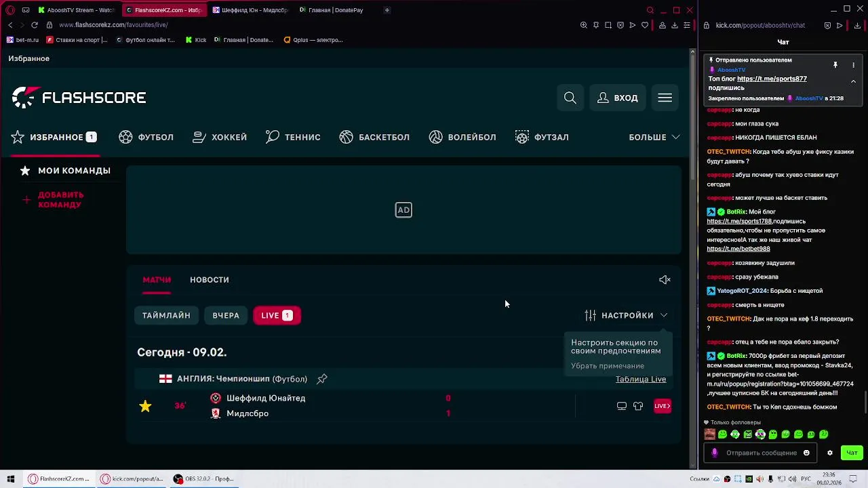868x488 pixels.
Task: Click the mustache-face emote in chat
Action: coord(710,434)
